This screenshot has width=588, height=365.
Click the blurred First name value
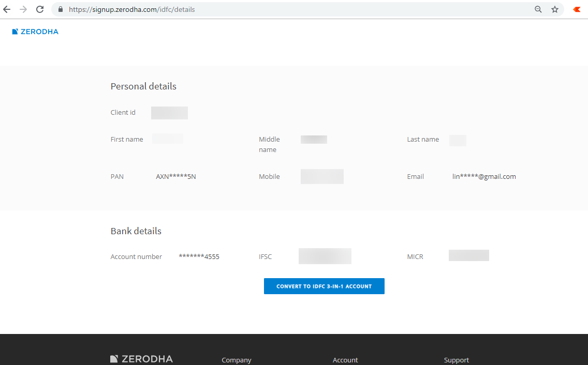(x=168, y=139)
